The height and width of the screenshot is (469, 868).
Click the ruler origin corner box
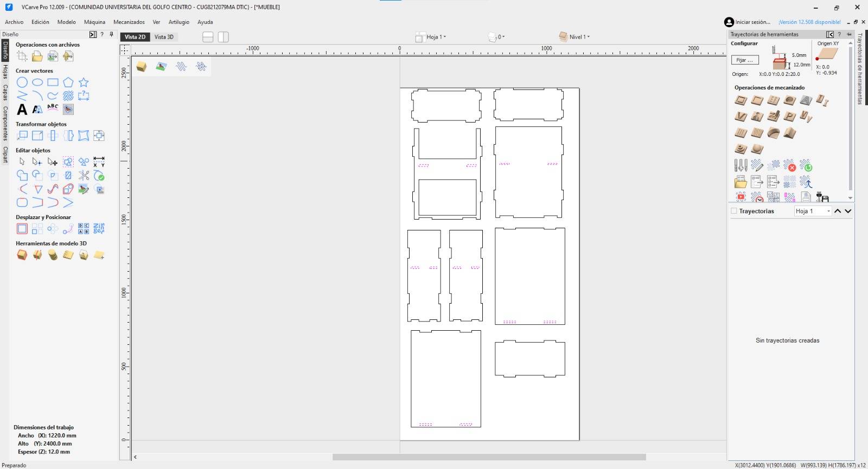click(x=125, y=49)
